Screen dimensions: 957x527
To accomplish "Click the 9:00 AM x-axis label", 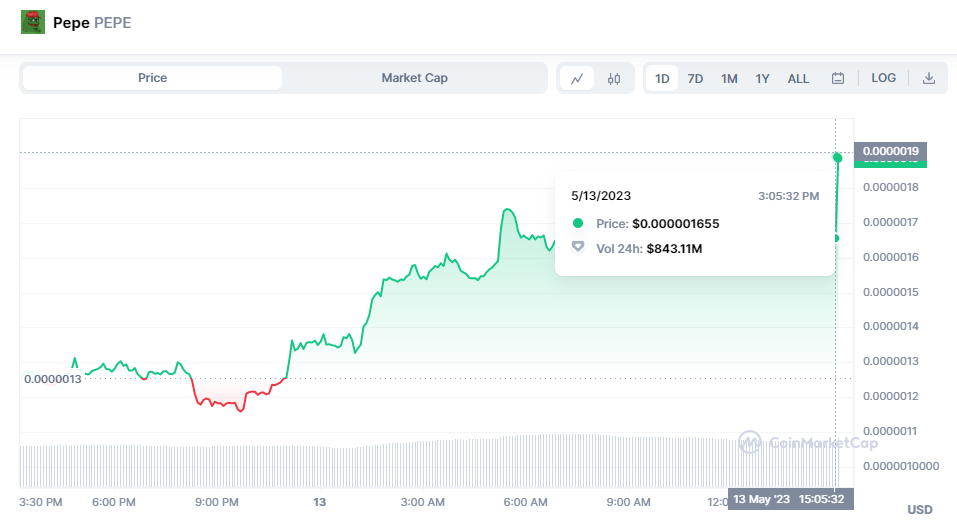I will pyautogui.click(x=628, y=503).
